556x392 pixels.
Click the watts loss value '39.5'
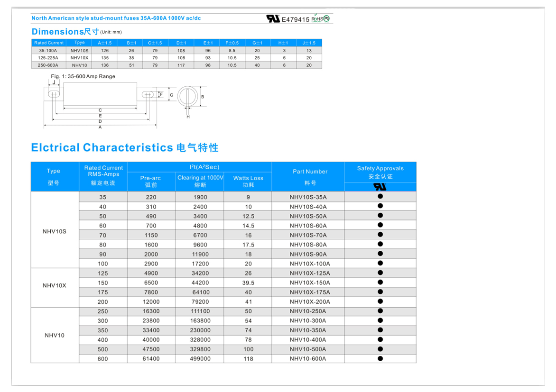tap(248, 283)
